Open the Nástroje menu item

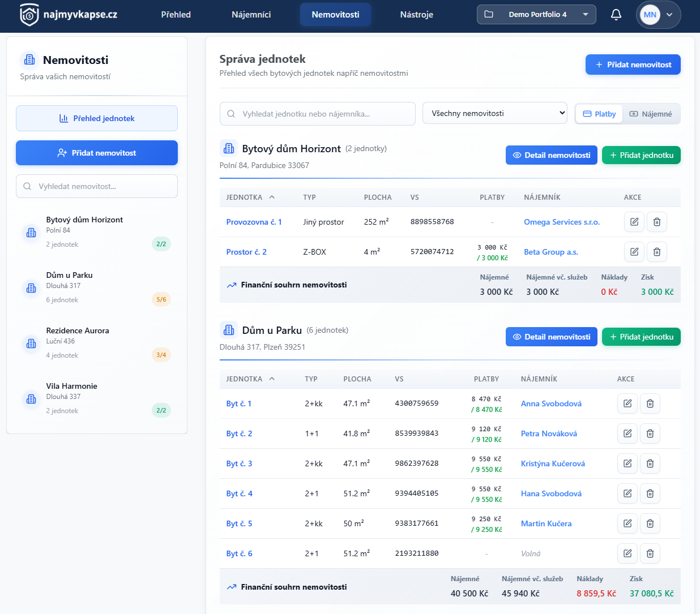click(x=416, y=15)
